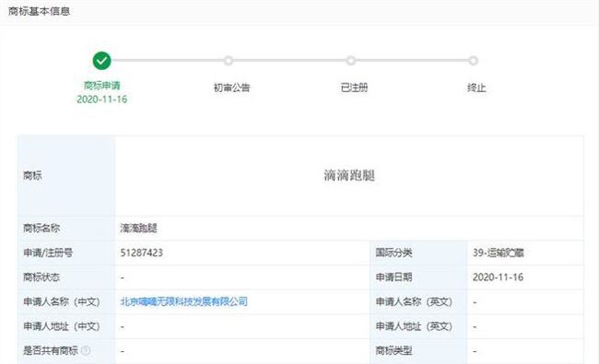Click the 滴滴跑腿 trademark image
The image size is (599, 364).
pyautogui.click(x=349, y=176)
